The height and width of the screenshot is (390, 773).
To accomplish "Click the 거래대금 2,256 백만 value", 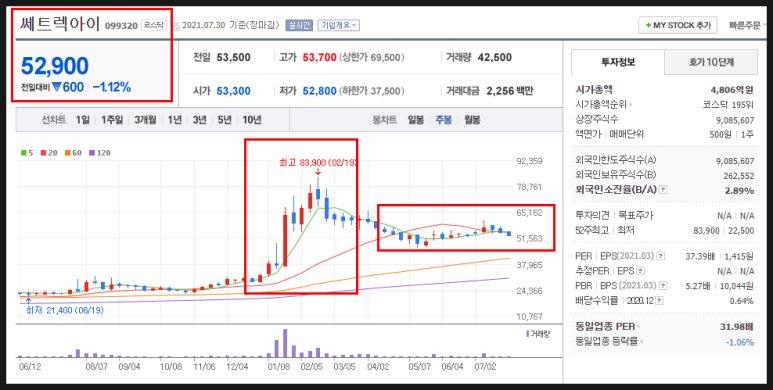I will (x=510, y=91).
